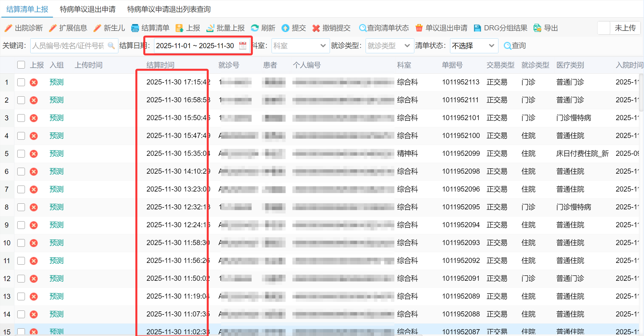Check the checkbox for row 1
The image size is (644, 336).
pos(21,82)
